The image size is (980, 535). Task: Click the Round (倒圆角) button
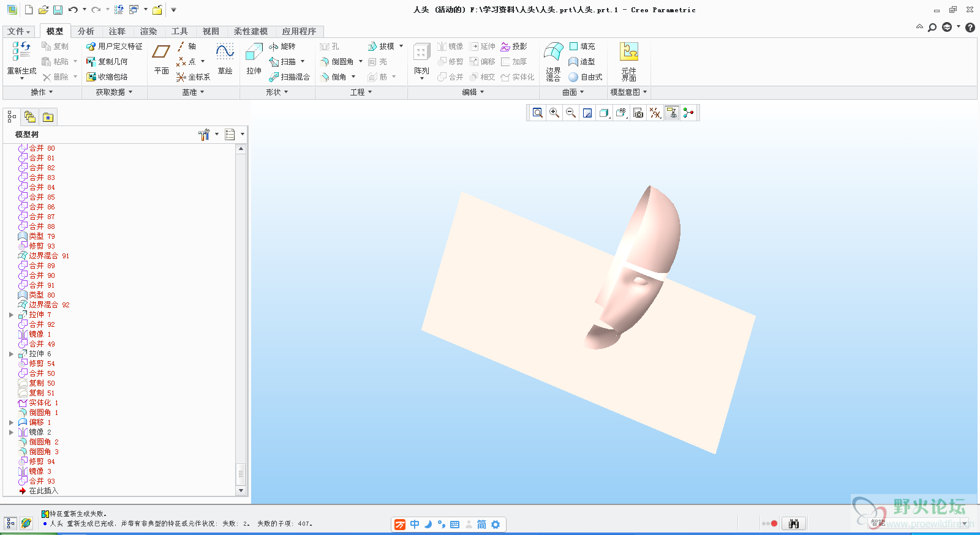[337, 62]
